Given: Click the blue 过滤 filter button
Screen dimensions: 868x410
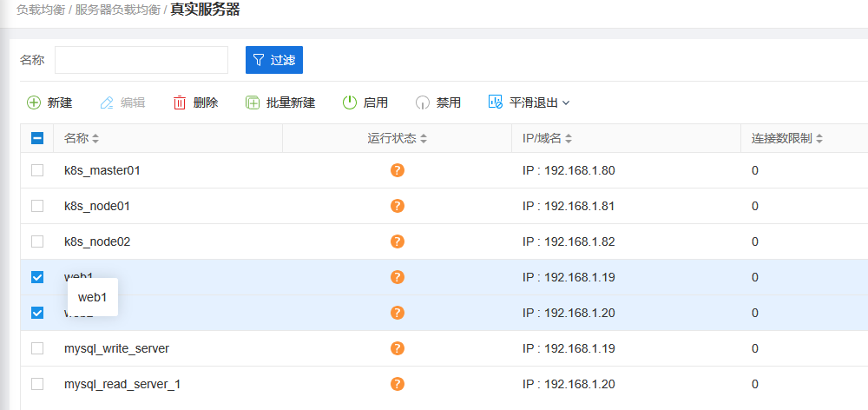Looking at the screenshot, I should tap(274, 60).
